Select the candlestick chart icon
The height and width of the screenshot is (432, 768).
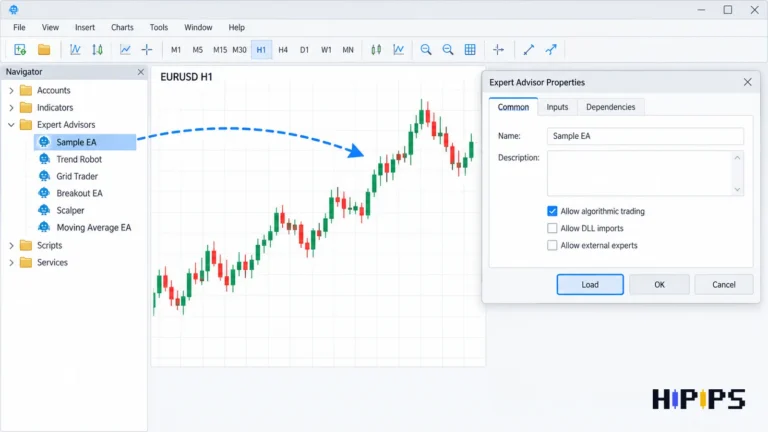pos(376,49)
